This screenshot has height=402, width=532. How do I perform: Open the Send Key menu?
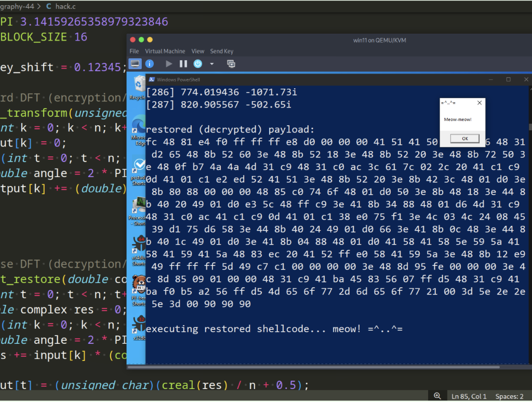pyautogui.click(x=221, y=51)
